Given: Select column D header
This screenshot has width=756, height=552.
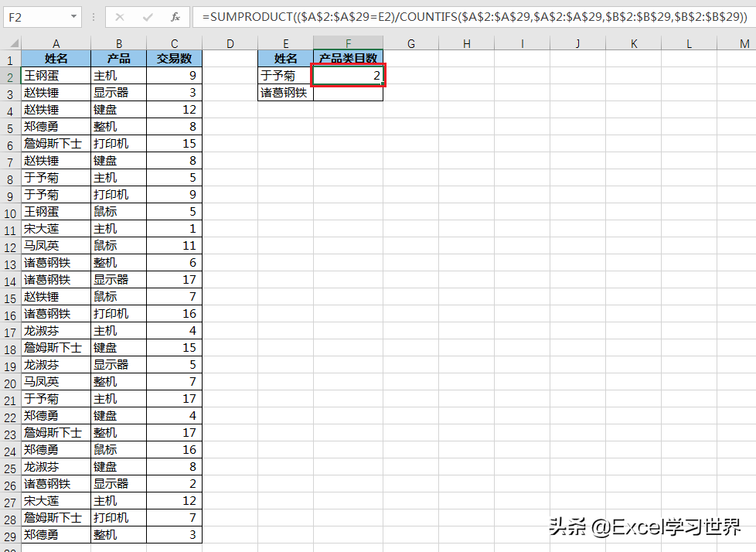Looking at the screenshot, I should (230, 43).
